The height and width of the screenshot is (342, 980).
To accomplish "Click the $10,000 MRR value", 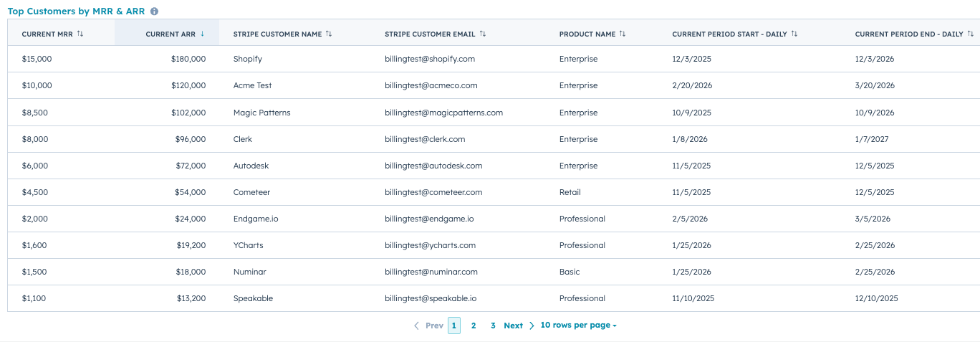I will [37, 85].
